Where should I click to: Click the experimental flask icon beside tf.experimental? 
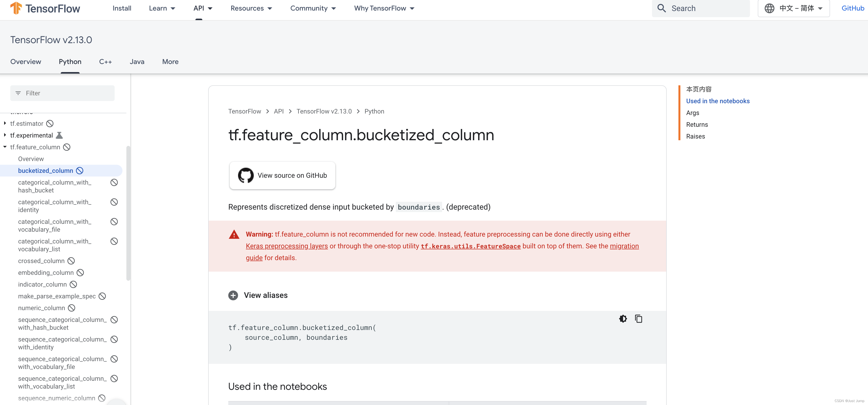pyautogui.click(x=60, y=135)
